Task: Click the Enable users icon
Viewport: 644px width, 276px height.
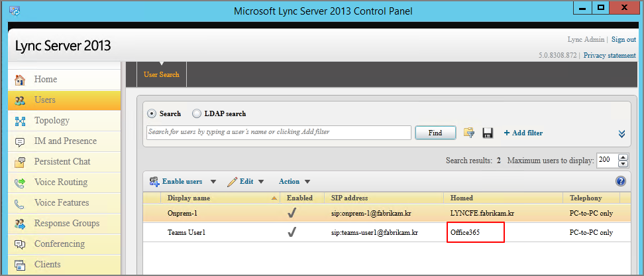Action: click(154, 181)
